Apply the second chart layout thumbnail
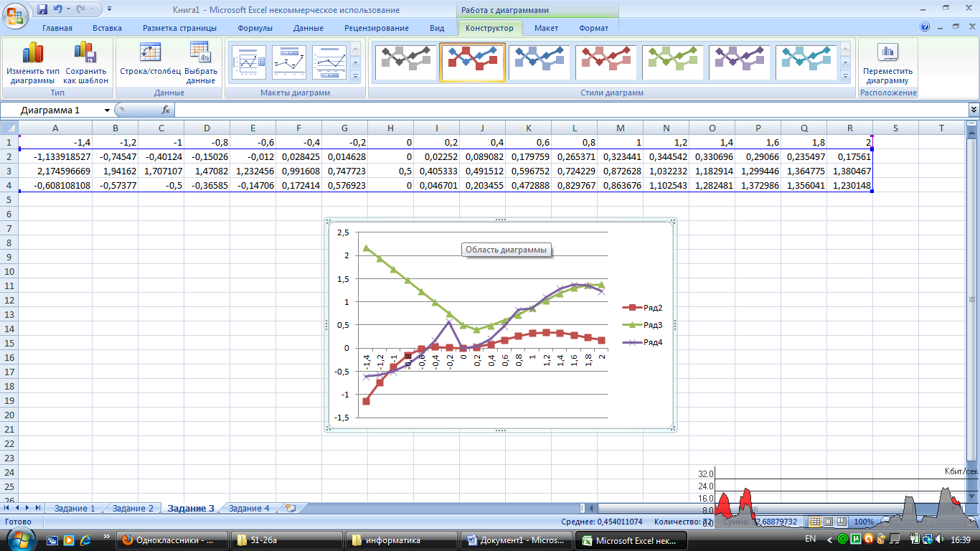980x551 pixels. [x=288, y=62]
